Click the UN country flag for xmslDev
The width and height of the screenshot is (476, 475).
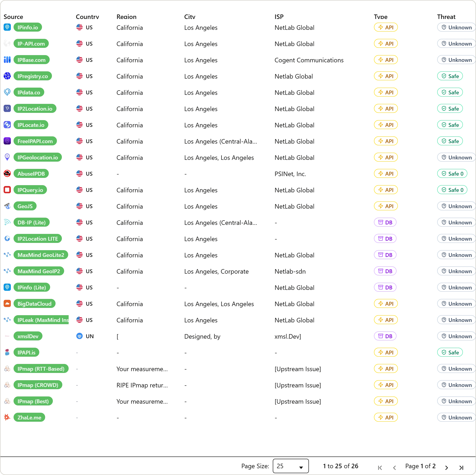[x=79, y=336]
